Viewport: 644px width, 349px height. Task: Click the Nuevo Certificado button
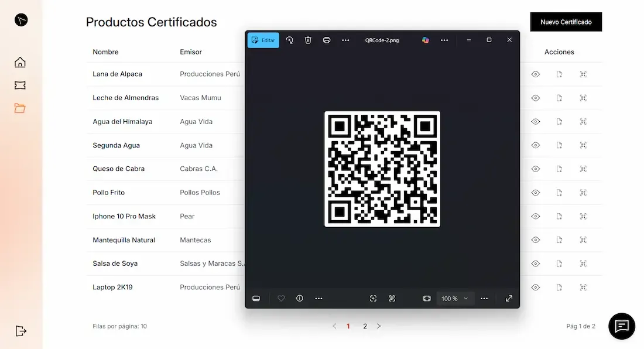[x=566, y=22]
